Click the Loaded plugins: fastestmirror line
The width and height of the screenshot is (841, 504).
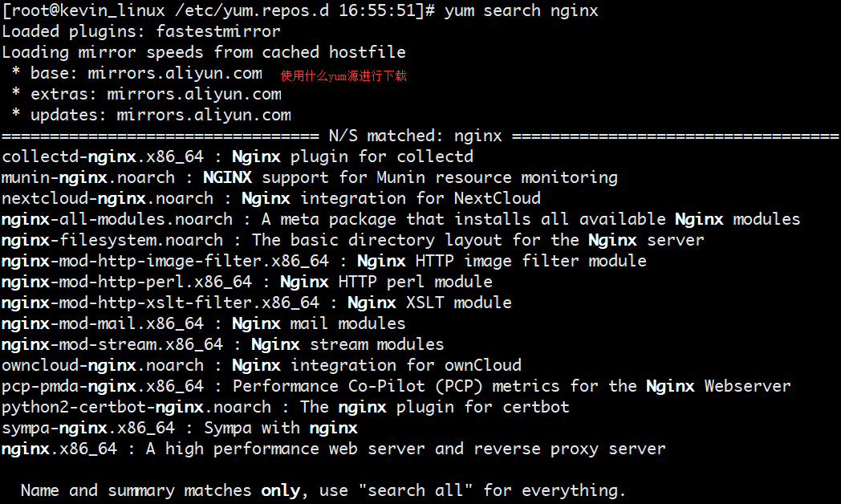click(141, 31)
